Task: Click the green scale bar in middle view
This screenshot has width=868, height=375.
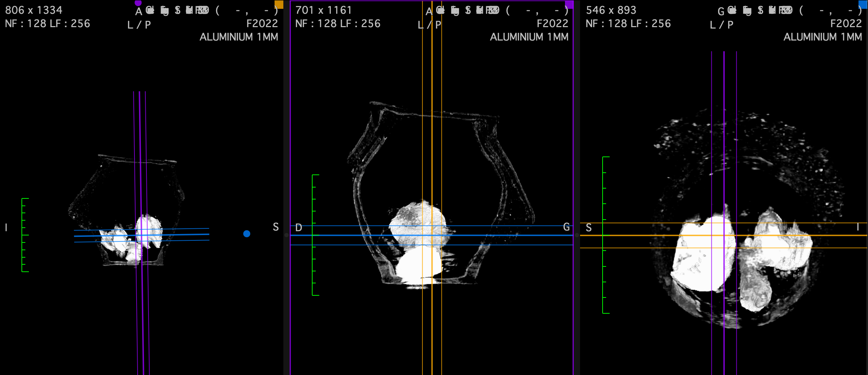Action: click(315, 235)
